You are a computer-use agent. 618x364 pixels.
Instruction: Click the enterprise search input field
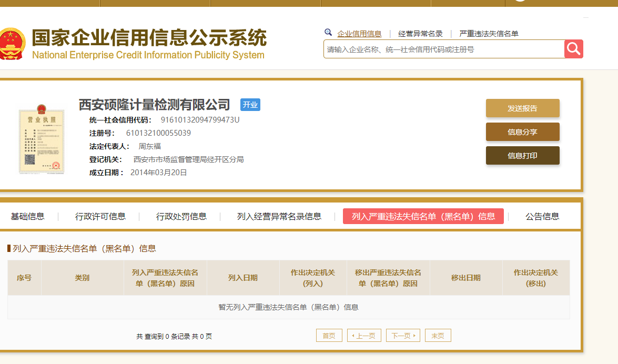point(444,49)
